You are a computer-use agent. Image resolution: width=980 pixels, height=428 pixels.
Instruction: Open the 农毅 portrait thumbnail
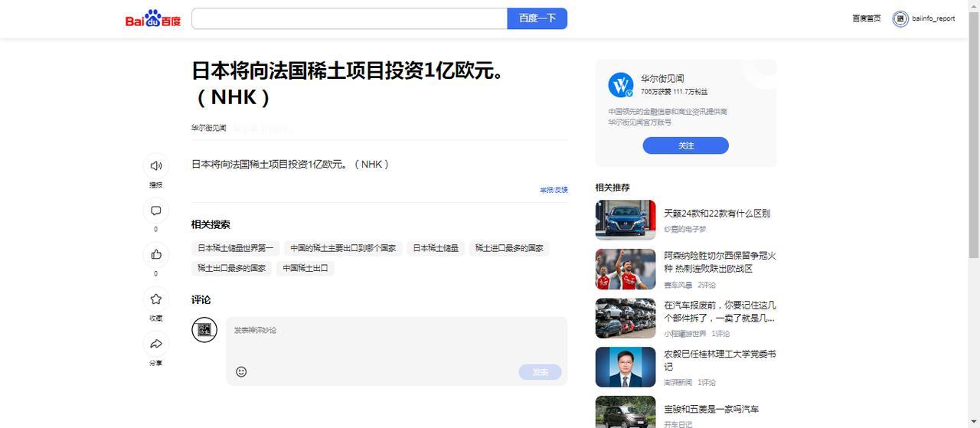click(x=626, y=367)
